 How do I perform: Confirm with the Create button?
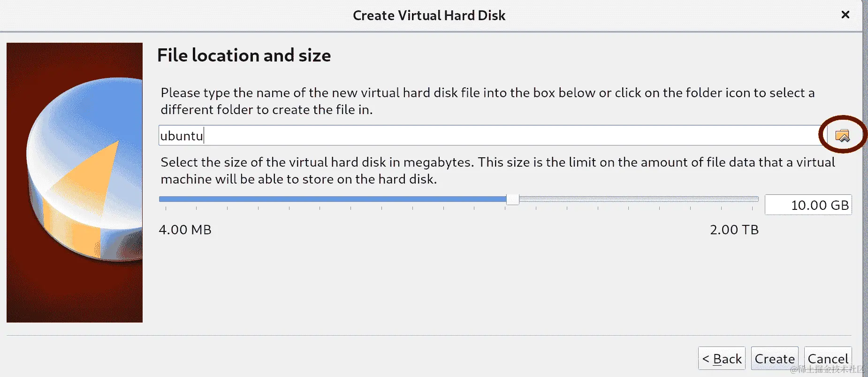pyautogui.click(x=775, y=359)
